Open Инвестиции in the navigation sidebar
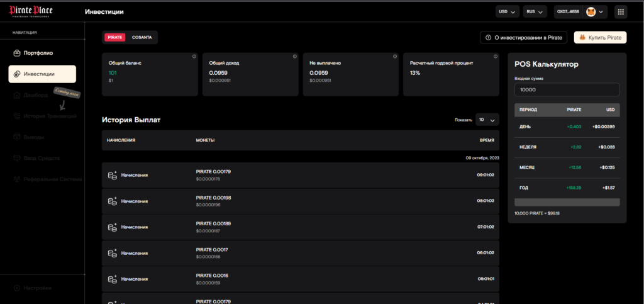Screen dimensions: 644x304 (42, 74)
